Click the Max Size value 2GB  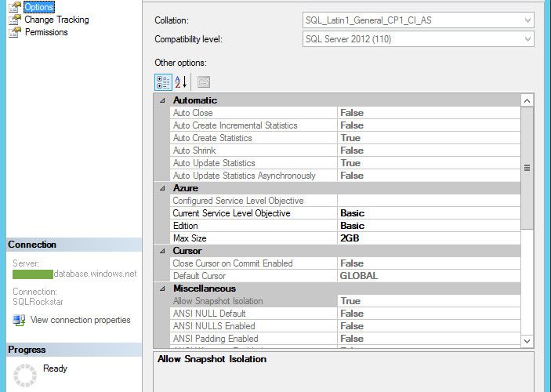(350, 238)
